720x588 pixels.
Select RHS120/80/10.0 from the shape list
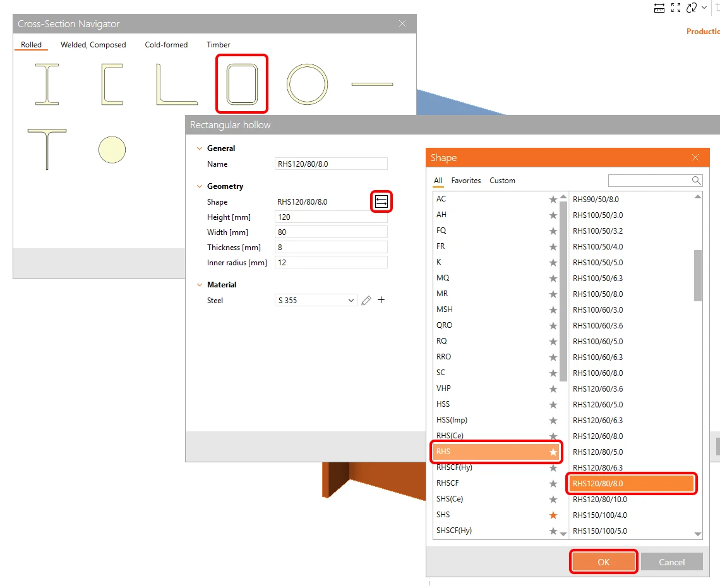tap(600, 500)
